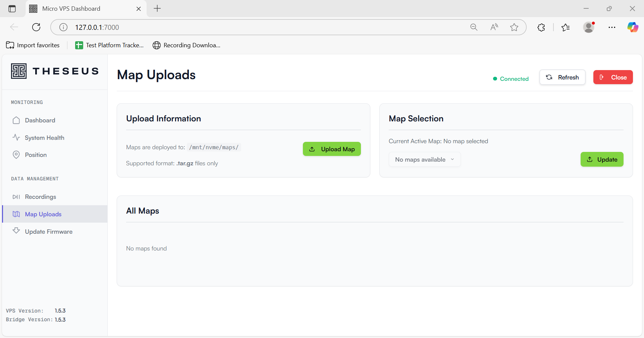
Task: Expand the No maps available dropdown
Action: (x=424, y=160)
